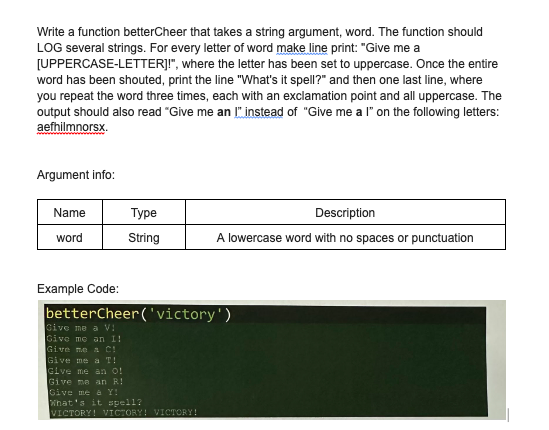Click the underlined text "I" instead"
Screen dimensions: 549x430
pyautogui.click(x=258, y=112)
